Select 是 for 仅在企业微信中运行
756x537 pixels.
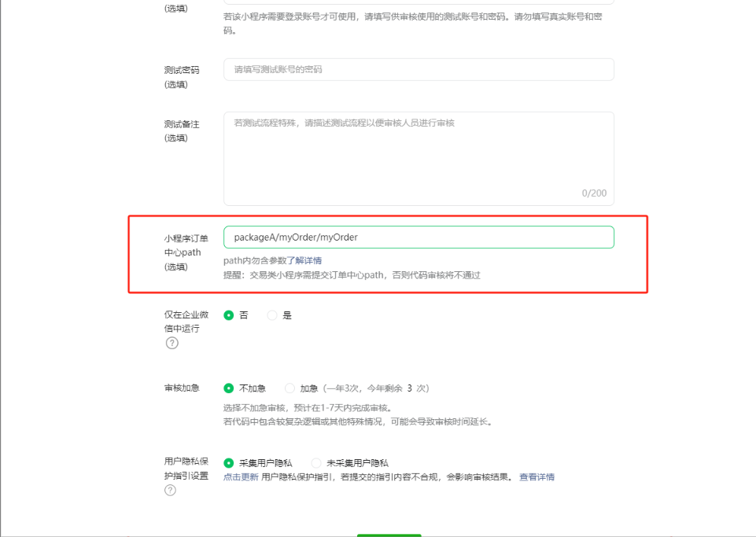(x=272, y=315)
